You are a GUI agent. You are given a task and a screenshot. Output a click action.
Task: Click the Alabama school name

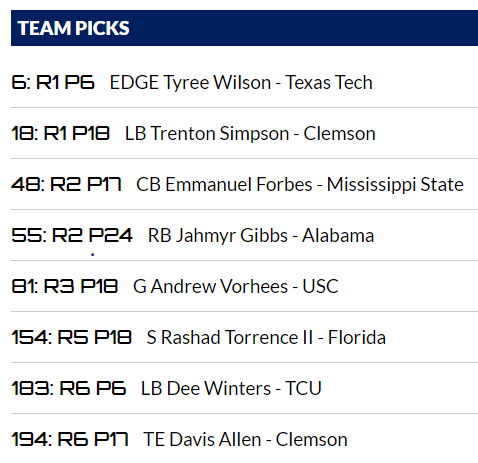(338, 235)
